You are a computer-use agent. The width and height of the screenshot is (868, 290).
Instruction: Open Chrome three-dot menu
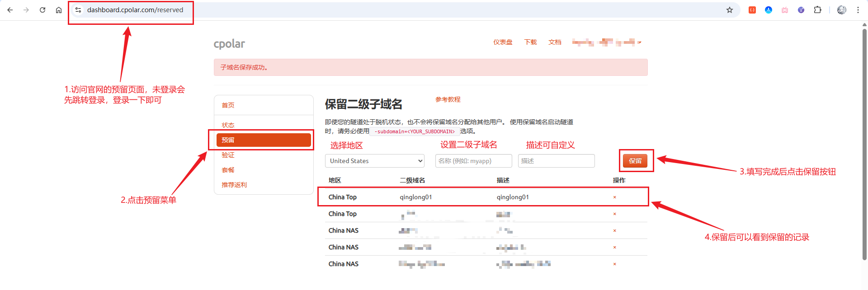(858, 10)
